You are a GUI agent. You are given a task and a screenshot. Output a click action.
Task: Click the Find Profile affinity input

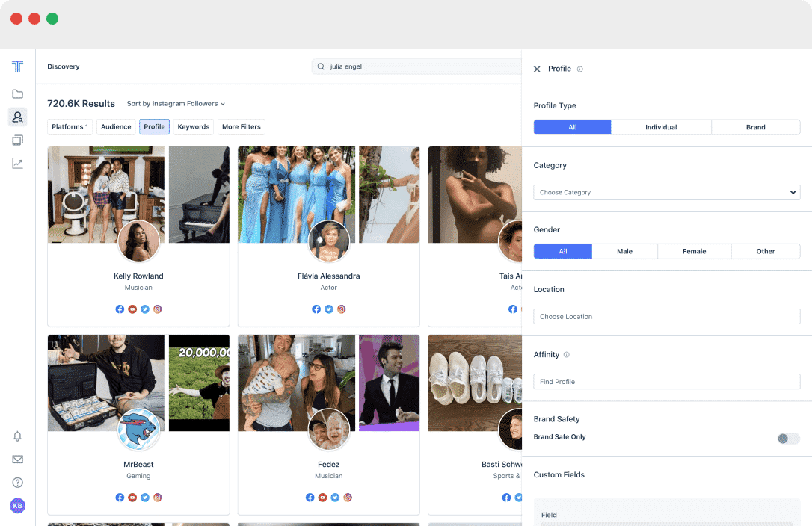coord(666,382)
